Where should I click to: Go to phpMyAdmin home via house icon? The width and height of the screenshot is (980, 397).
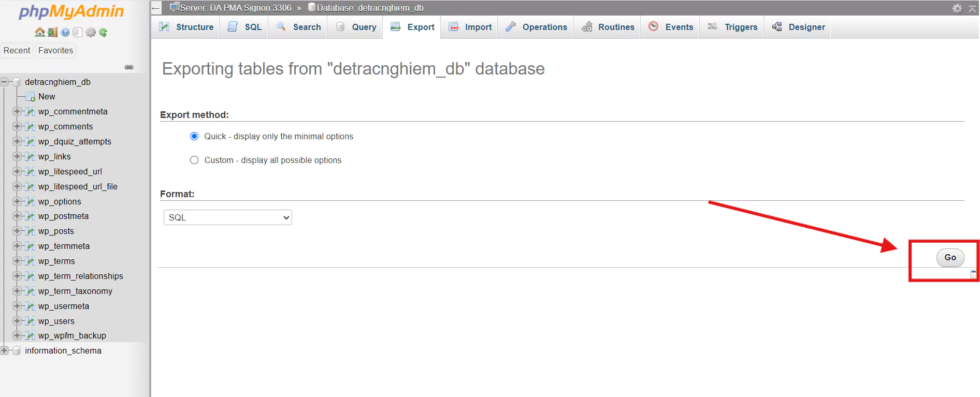click(x=40, y=33)
